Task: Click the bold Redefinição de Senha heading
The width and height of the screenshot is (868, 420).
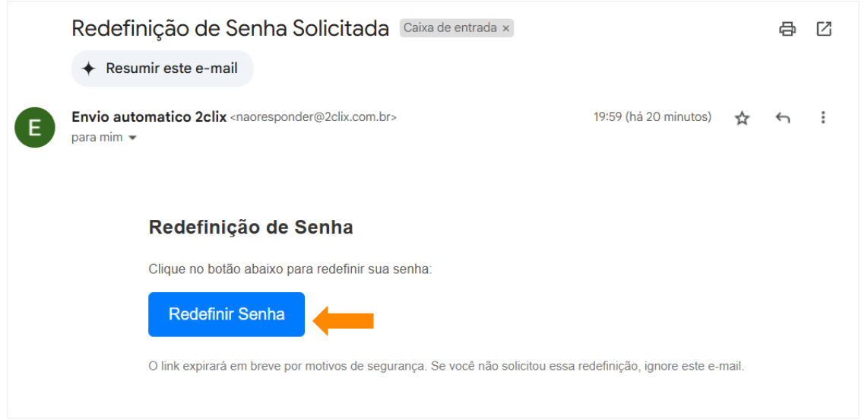Action: [251, 227]
